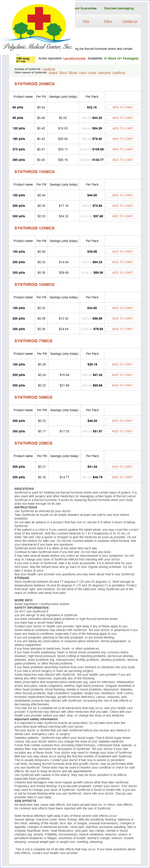
Task: Open the Levothroid analog link
Action: [49, 69]
